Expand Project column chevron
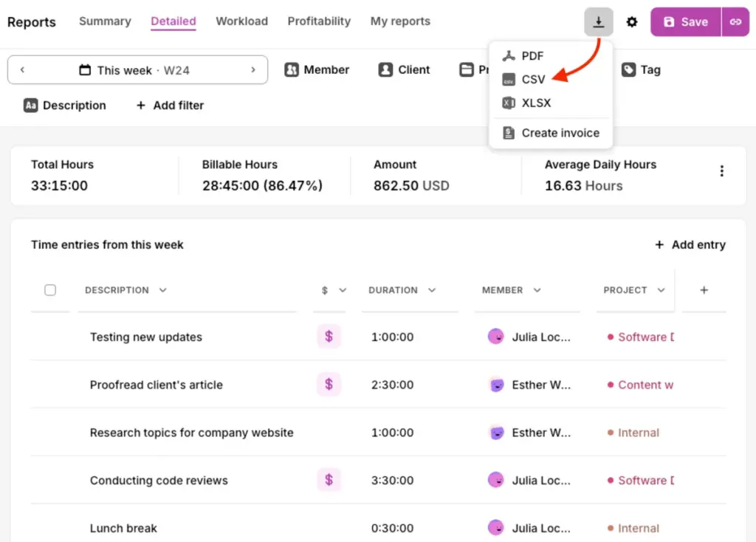The image size is (756, 542). point(661,289)
